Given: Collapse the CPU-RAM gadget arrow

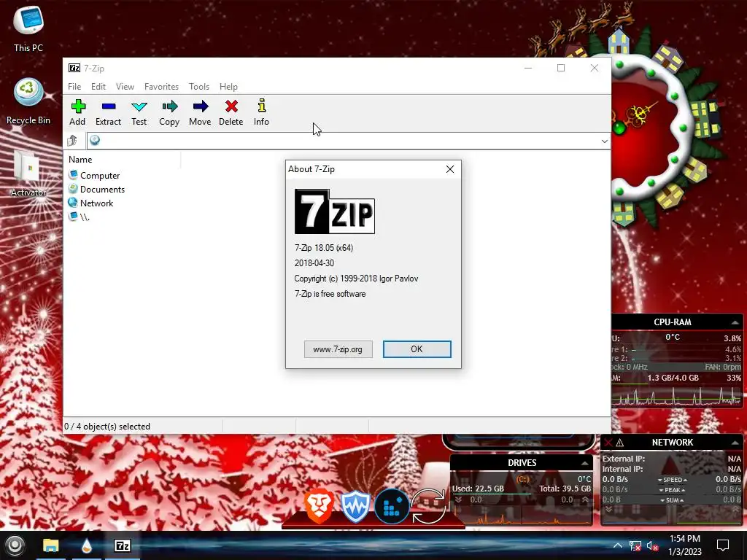Looking at the screenshot, I should pyautogui.click(x=735, y=322).
